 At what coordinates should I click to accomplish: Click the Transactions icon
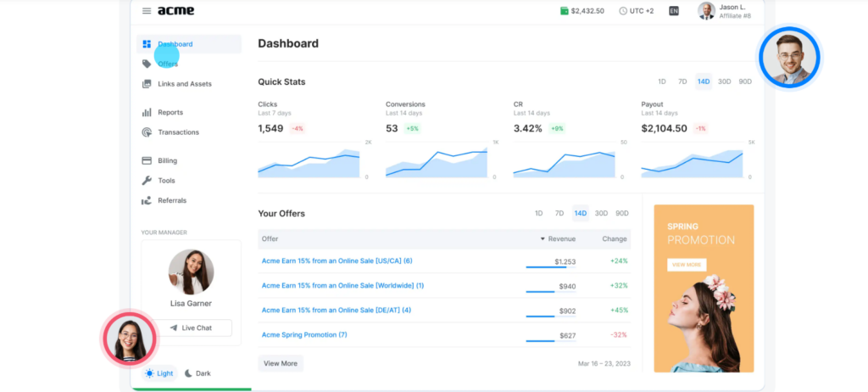click(147, 132)
